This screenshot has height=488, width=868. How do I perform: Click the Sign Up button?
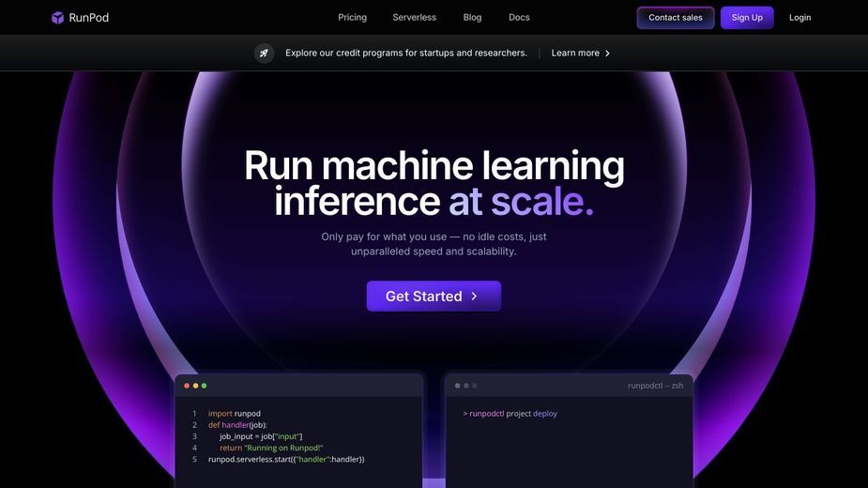point(747,18)
